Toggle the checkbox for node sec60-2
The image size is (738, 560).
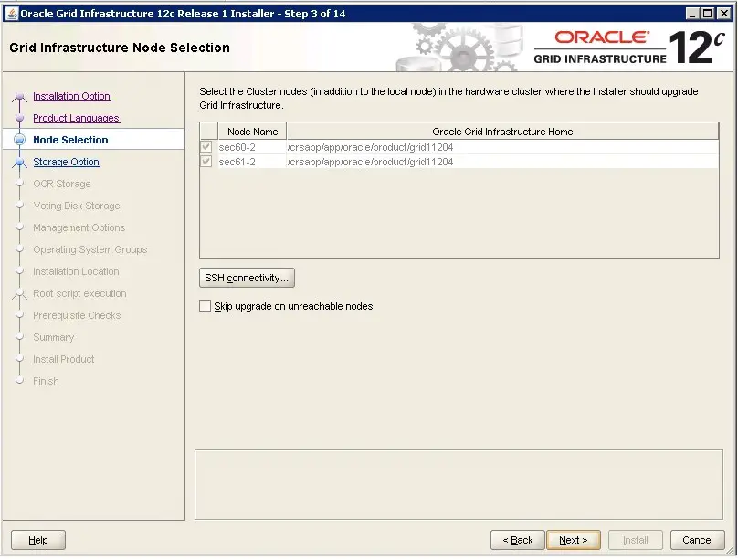click(x=206, y=147)
